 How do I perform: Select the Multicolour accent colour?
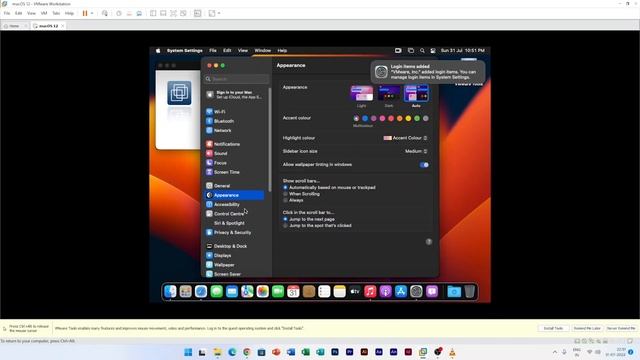tap(356, 118)
